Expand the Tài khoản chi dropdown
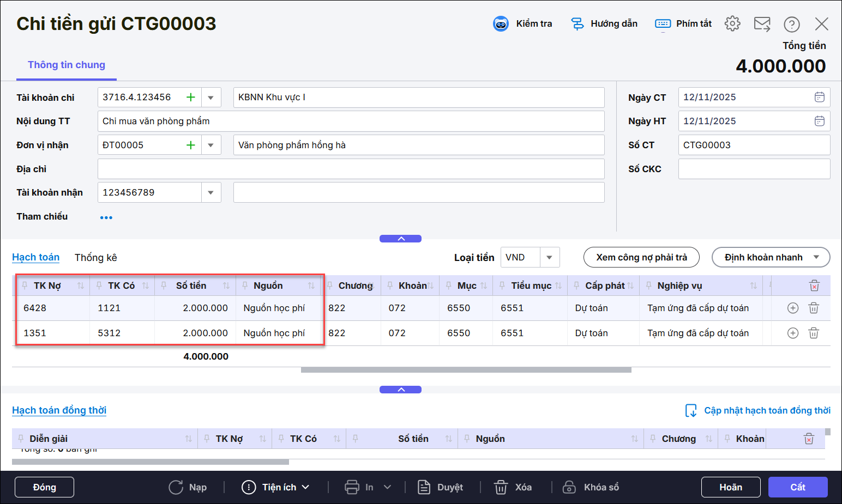The width and height of the screenshot is (842, 504). [x=211, y=98]
